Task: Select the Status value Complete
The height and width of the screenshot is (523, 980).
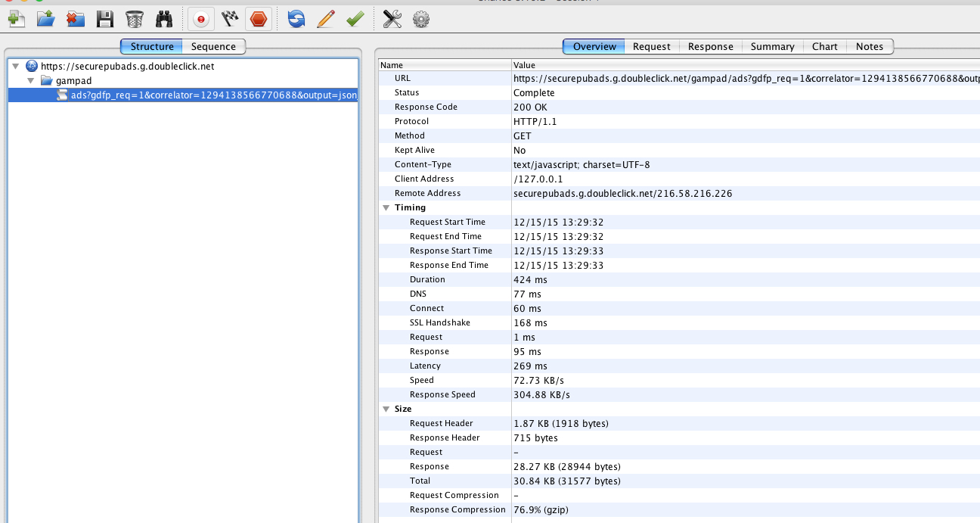Action: point(534,92)
